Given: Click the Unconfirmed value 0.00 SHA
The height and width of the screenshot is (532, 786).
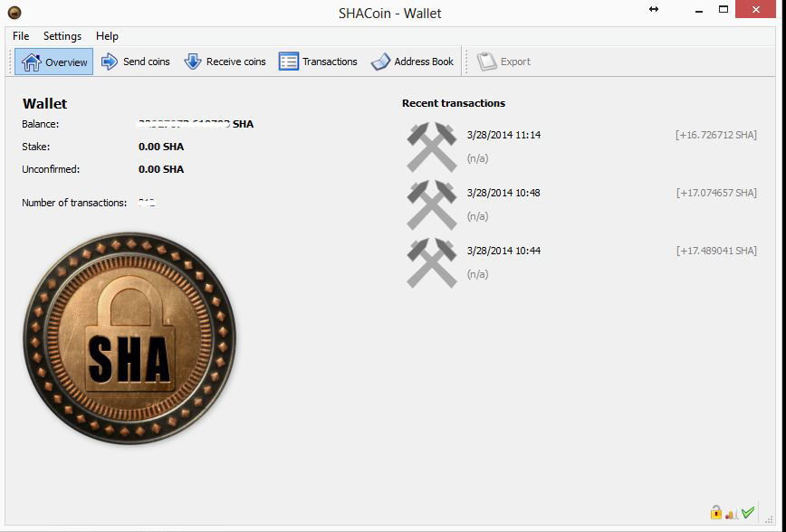Looking at the screenshot, I should [x=161, y=169].
